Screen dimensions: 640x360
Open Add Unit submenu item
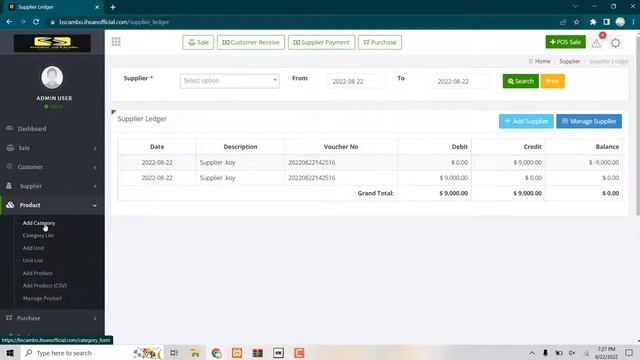[x=33, y=248]
